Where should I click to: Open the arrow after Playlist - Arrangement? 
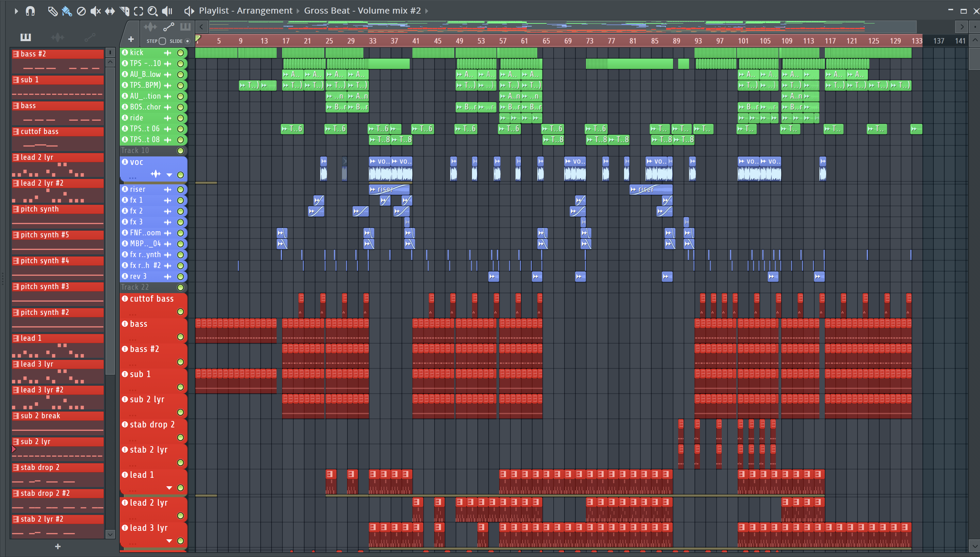(298, 11)
